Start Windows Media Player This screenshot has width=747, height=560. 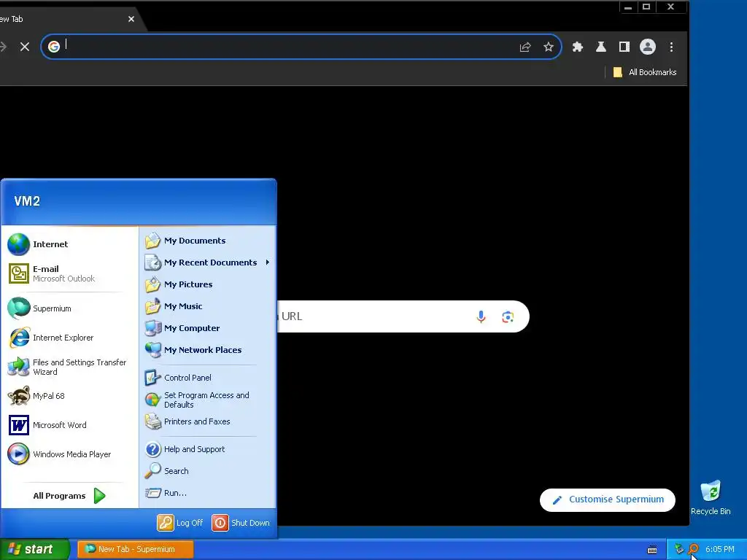click(70, 454)
